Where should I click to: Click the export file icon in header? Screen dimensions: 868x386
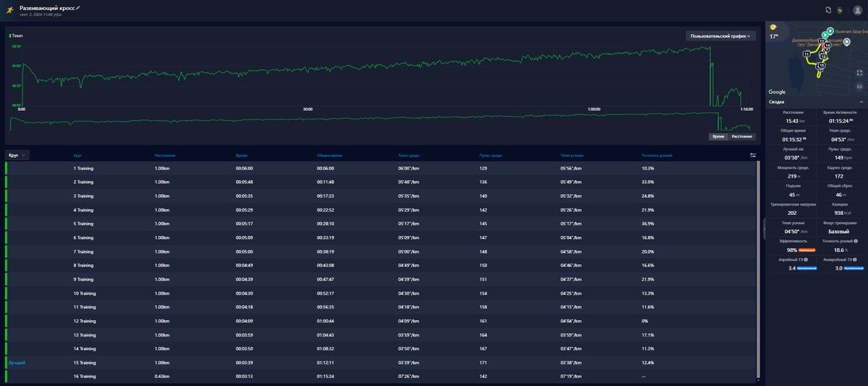point(827,10)
